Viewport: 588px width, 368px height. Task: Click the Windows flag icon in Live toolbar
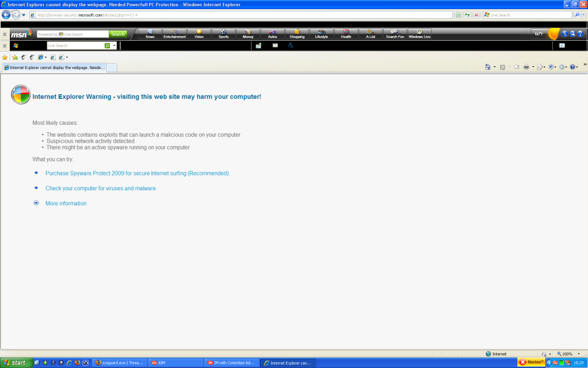click(16, 45)
